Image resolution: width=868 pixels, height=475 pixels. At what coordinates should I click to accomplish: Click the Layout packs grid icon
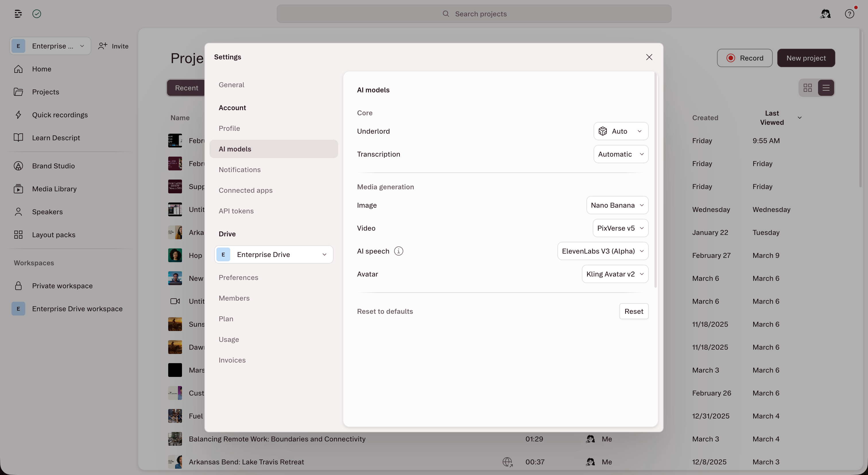pos(19,235)
